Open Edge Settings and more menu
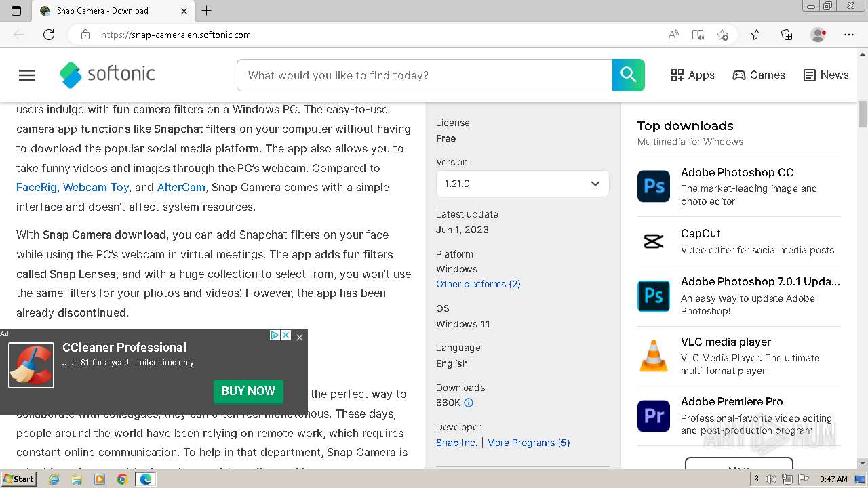This screenshot has width=868, height=488. [849, 35]
